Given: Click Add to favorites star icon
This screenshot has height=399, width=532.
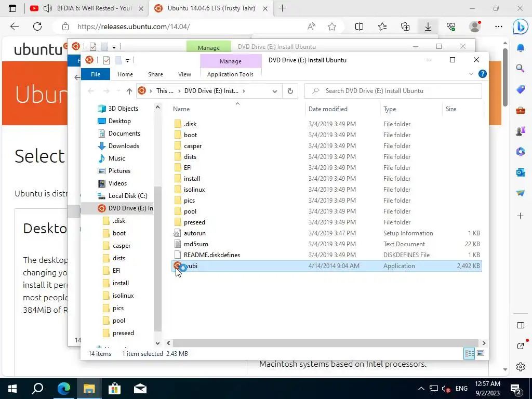Looking at the screenshot, I should point(332,26).
